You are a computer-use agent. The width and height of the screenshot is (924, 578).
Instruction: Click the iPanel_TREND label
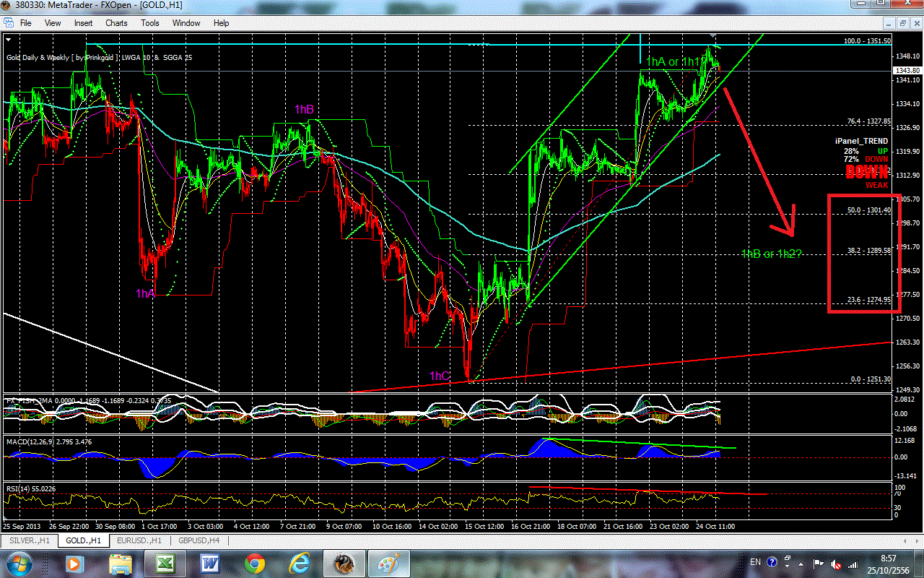click(x=862, y=142)
